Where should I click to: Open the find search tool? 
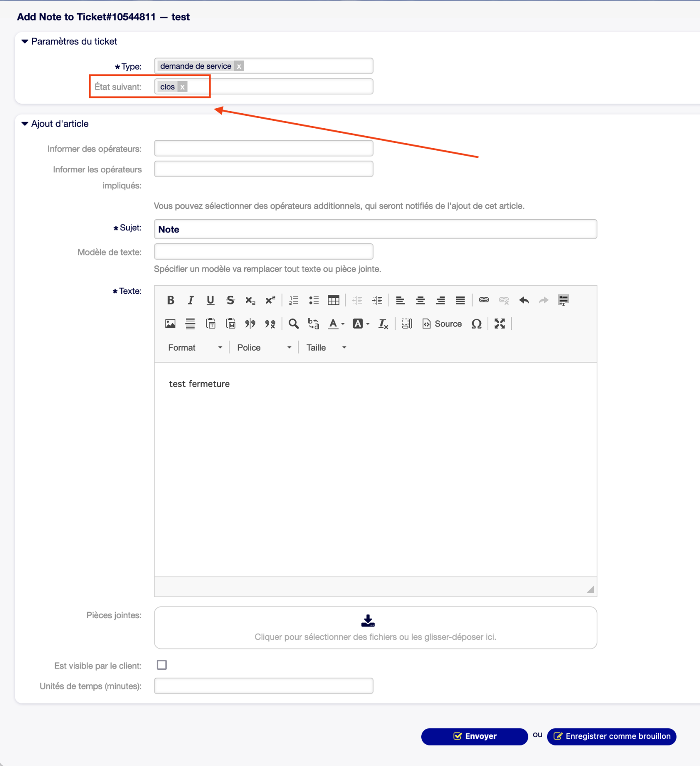[293, 324]
